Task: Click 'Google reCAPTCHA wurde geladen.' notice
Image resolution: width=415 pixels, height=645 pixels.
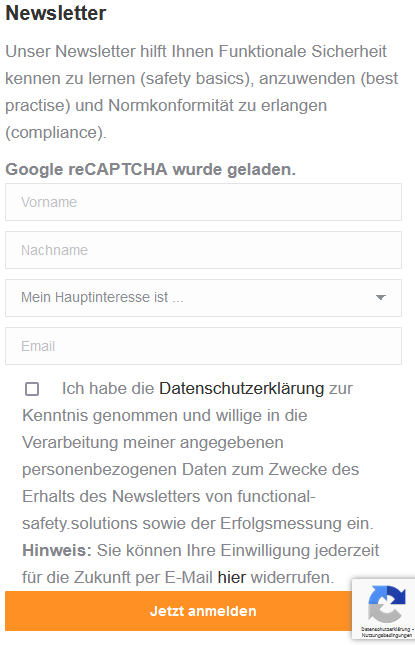Action: (x=151, y=169)
